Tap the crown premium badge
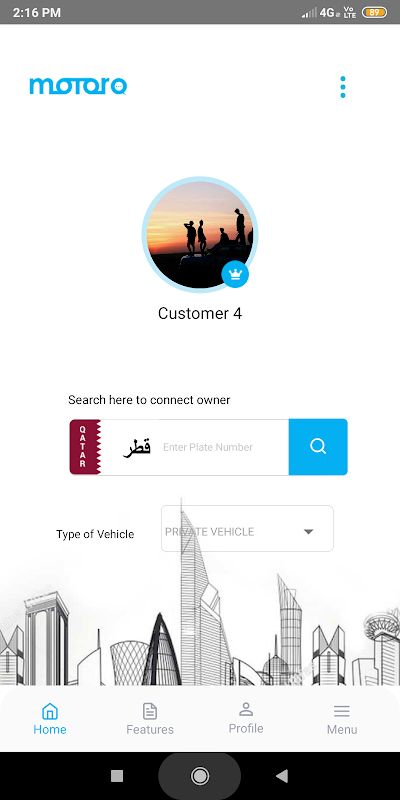The height and width of the screenshot is (800, 400). point(235,274)
